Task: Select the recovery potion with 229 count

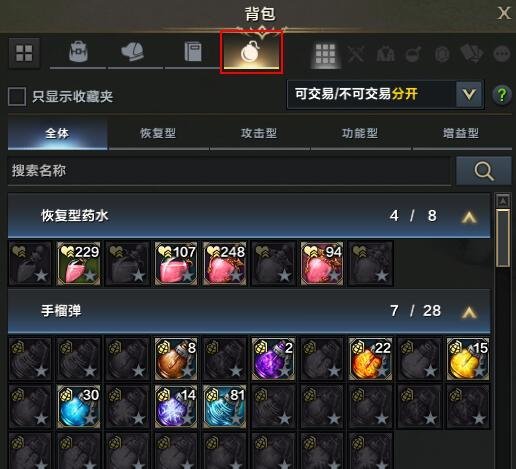Action: click(x=79, y=264)
